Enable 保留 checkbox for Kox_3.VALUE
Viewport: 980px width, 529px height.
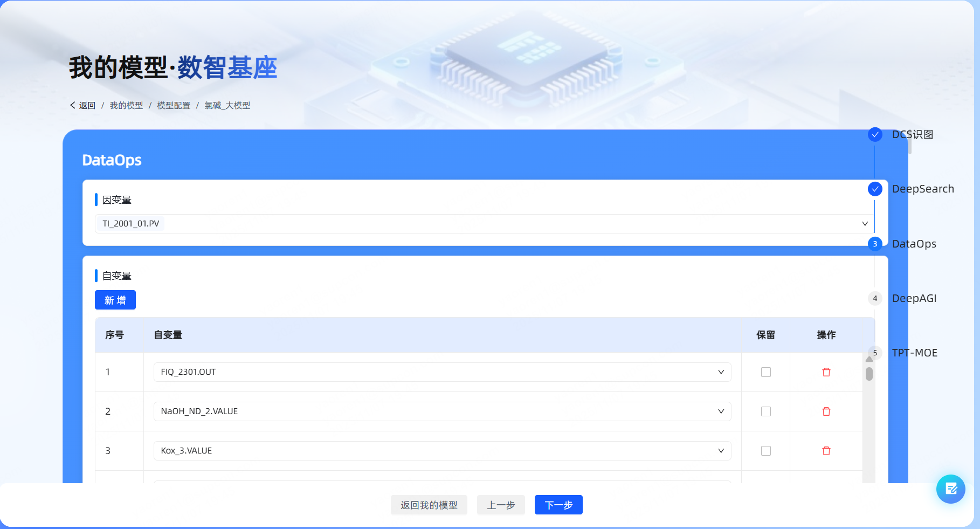pyautogui.click(x=765, y=451)
